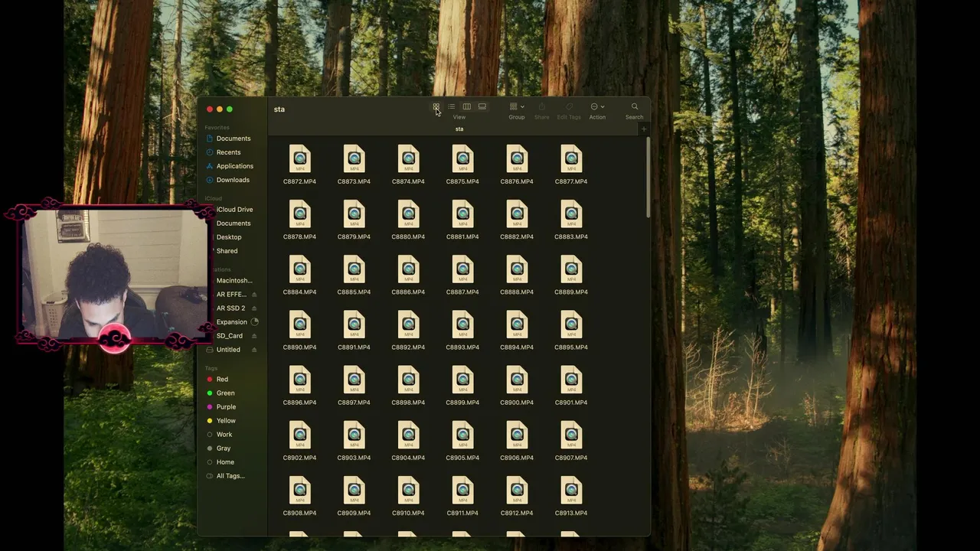Open the AR SSD 2 drive
The width and height of the screenshot is (980, 551).
[230, 308]
